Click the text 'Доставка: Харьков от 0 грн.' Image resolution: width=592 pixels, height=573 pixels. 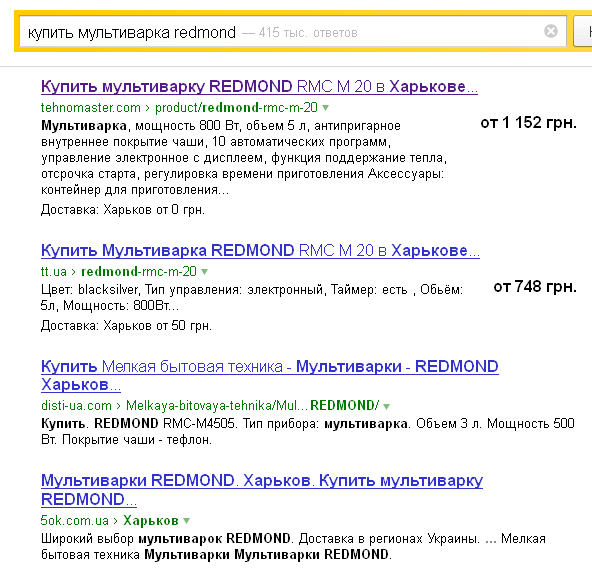coord(123,209)
